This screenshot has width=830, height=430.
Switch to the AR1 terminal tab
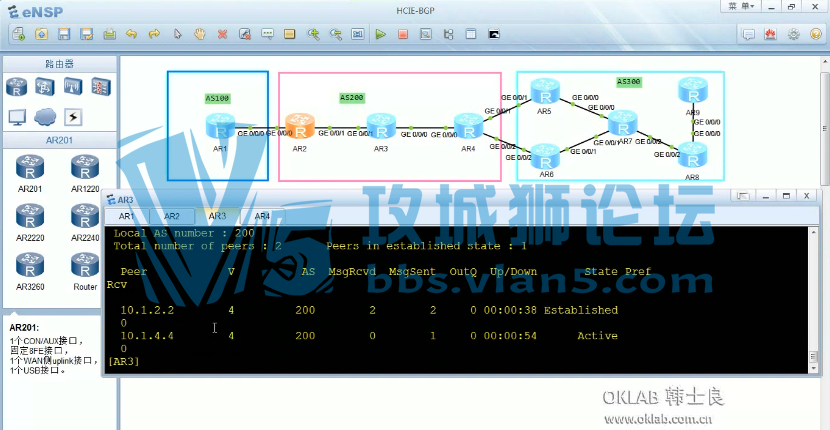click(127, 216)
